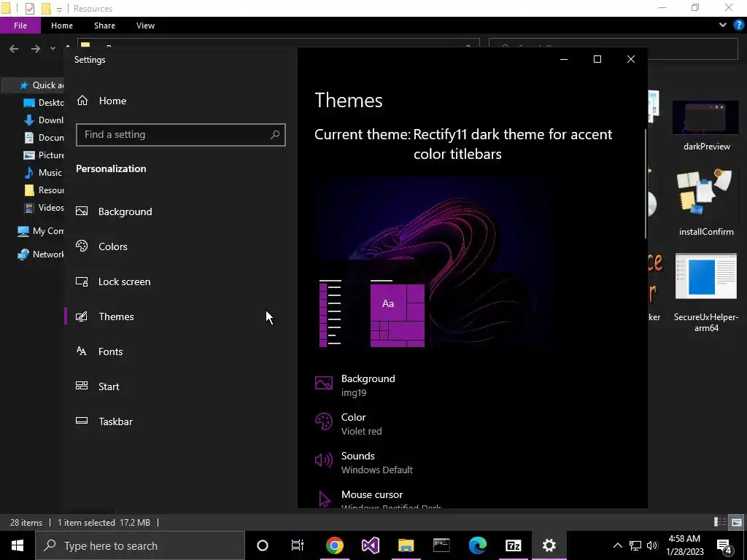
Task: Select Themes in Settings sidebar
Action: tap(105, 316)
